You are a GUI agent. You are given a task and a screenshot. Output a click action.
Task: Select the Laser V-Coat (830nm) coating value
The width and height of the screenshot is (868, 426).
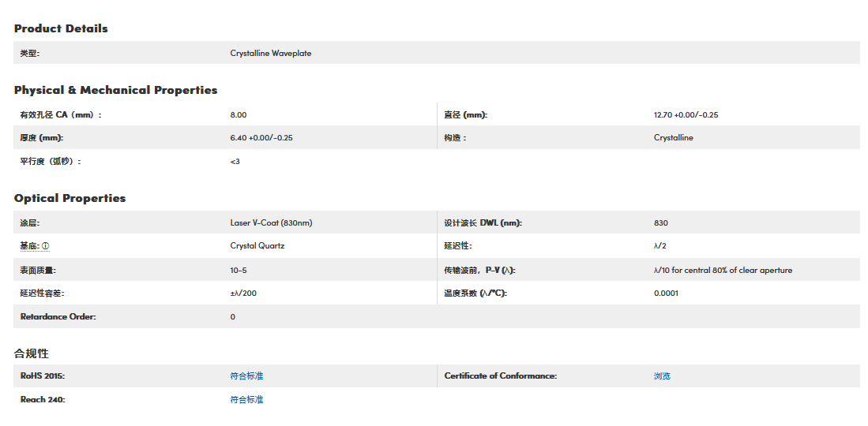coord(271,223)
